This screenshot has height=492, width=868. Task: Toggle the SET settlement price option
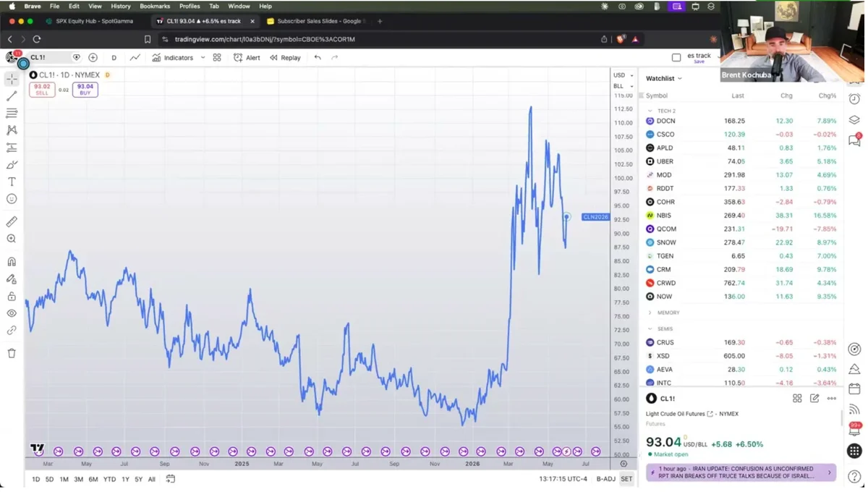pos(626,479)
